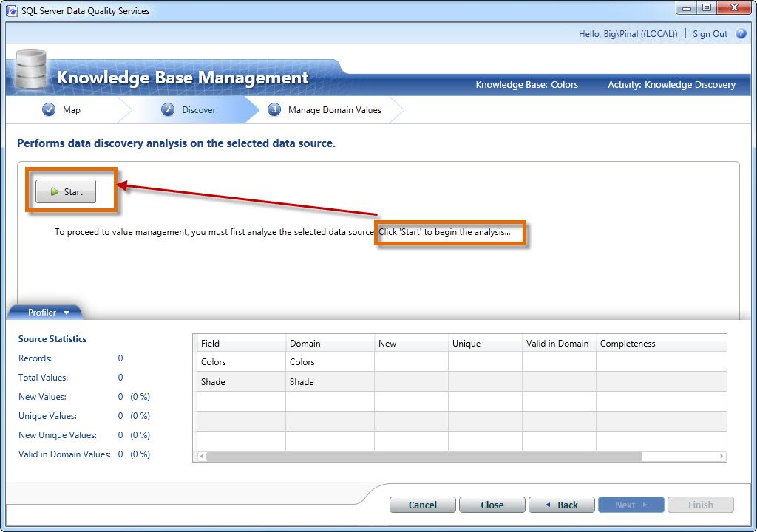Click the Unique Values label

coord(47,416)
